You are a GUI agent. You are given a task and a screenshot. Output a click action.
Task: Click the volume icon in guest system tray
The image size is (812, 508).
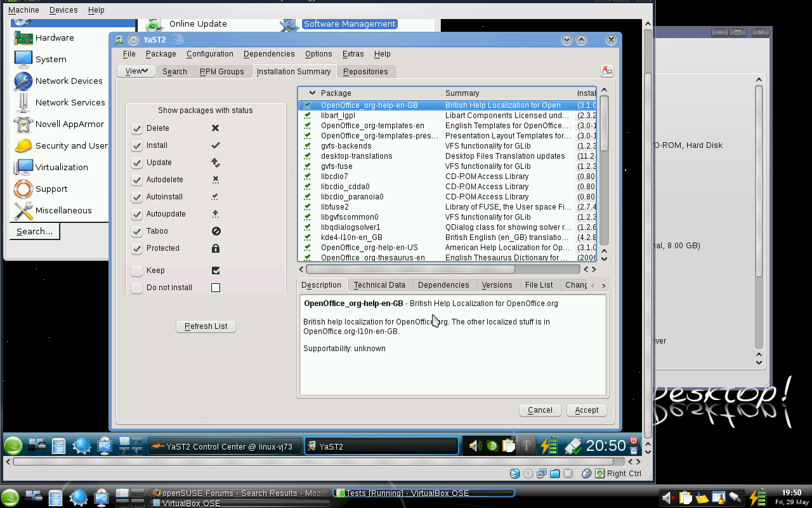(475, 446)
